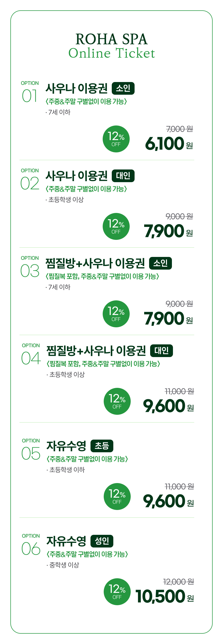Screen dimensions: 223x644
Task: Tap the 12% OFF circle in Option 03
Action: point(116,314)
